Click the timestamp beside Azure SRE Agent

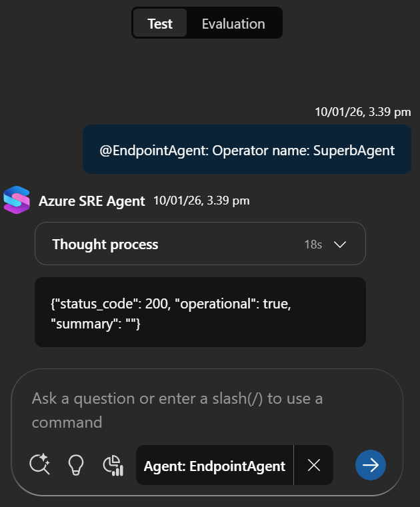coord(201,201)
